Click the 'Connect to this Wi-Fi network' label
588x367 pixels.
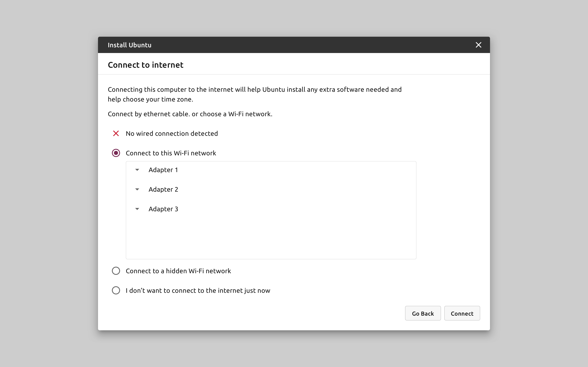(170, 153)
